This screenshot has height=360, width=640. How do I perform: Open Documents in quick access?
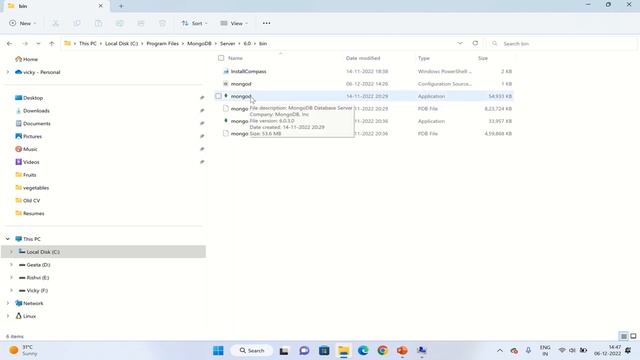(33, 123)
